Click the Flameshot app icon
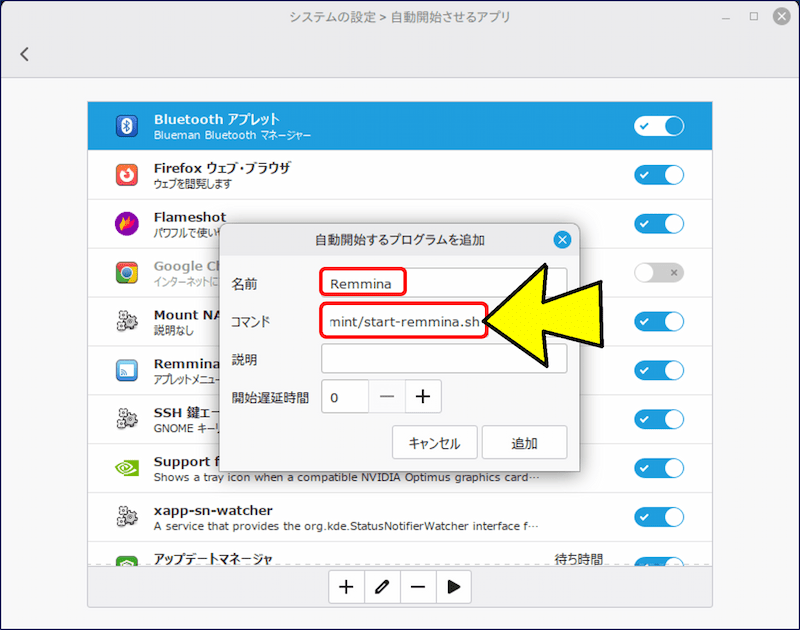Screen dimensions: 800x630 tap(127, 224)
